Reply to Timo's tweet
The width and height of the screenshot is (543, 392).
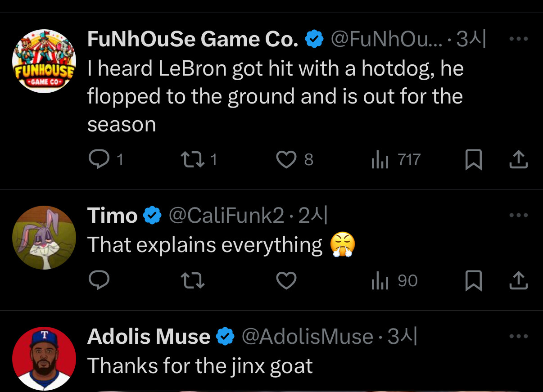click(99, 281)
